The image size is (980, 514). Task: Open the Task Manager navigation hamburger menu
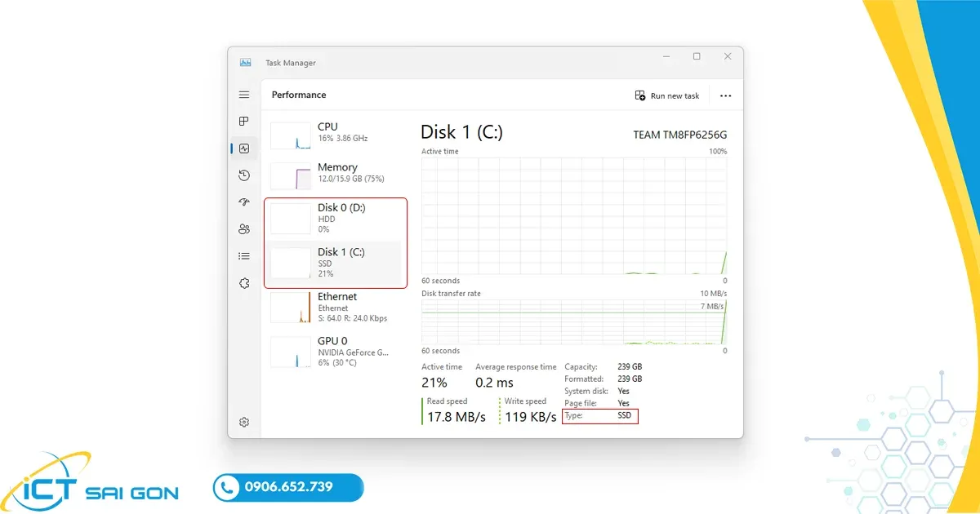(x=243, y=94)
